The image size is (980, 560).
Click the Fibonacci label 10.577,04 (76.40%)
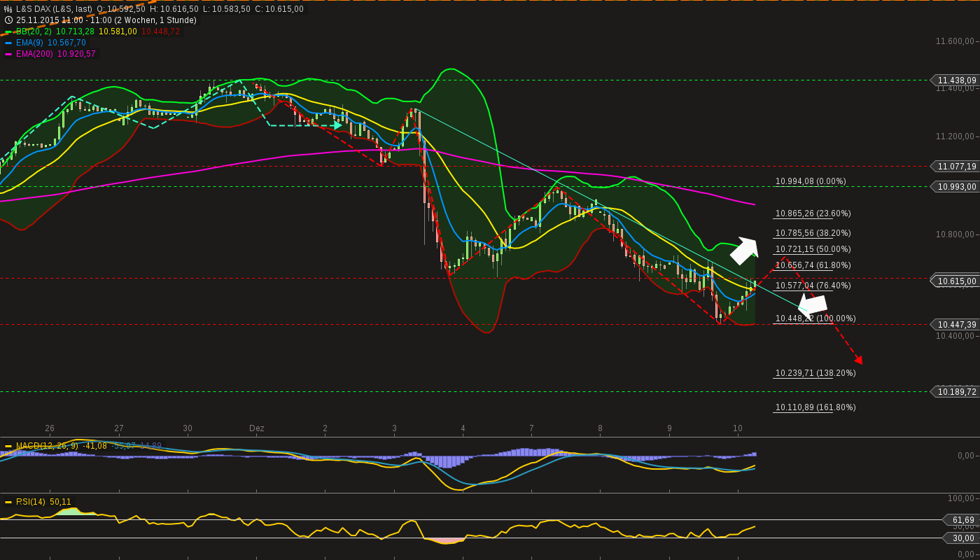click(x=813, y=286)
